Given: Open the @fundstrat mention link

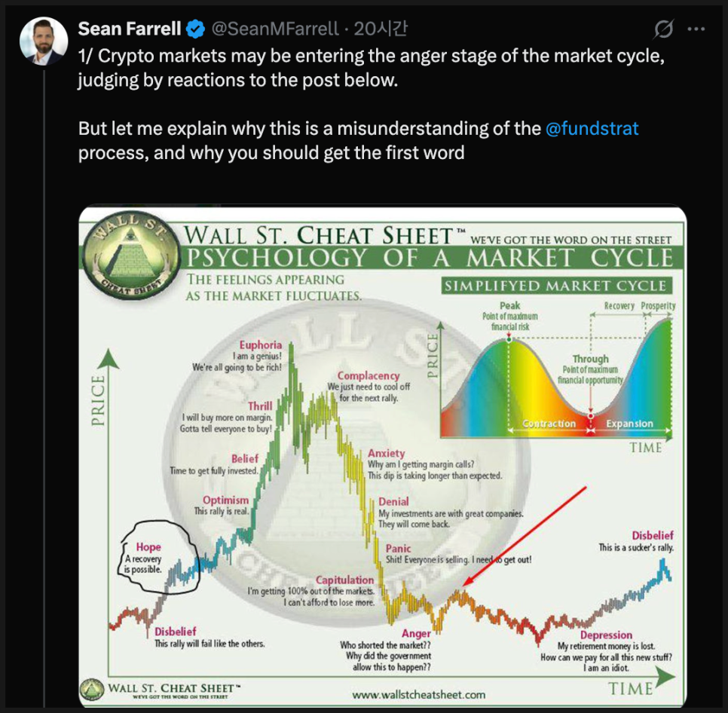Looking at the screenshot, I should (x=592, y=128).
